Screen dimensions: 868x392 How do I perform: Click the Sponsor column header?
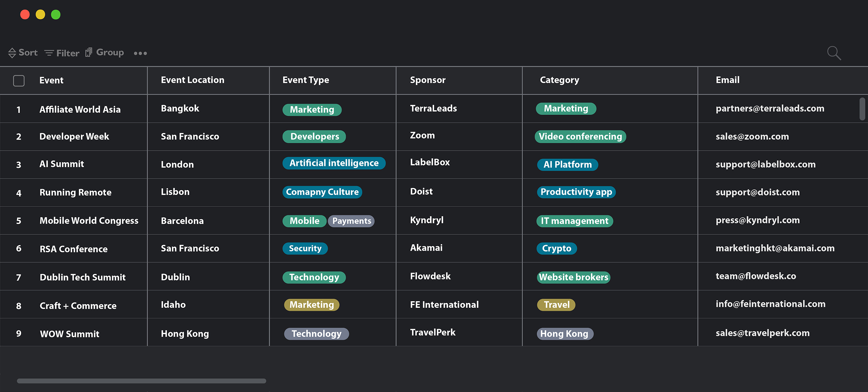point(427,80)
